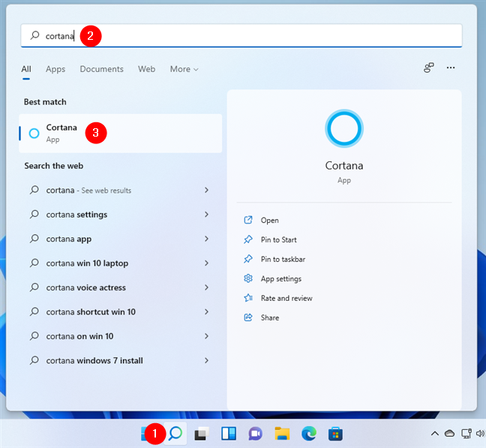Choose Pin to taskbar for Cortana
Screen dimensions: 486x448
click(x=283, y=259)
